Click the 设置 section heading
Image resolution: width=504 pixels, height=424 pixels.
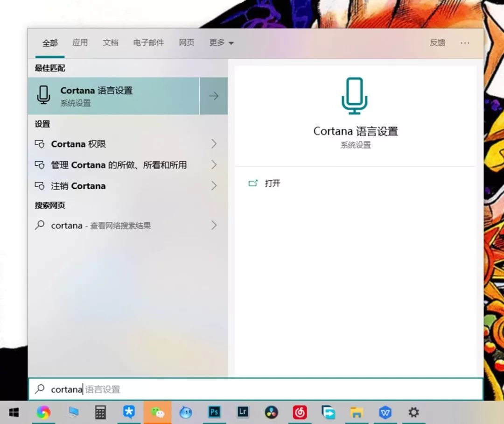pos(42,124)
